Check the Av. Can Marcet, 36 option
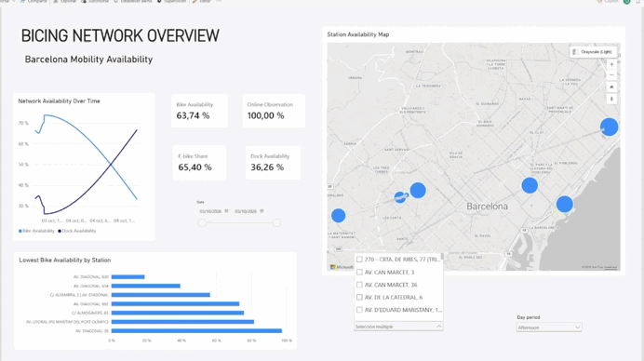The height and width of the screenshot is (361, 644). coord(359,285)
